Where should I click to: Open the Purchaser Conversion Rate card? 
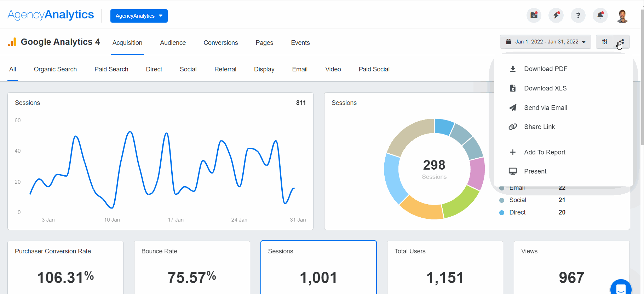(x=65, y=267)
